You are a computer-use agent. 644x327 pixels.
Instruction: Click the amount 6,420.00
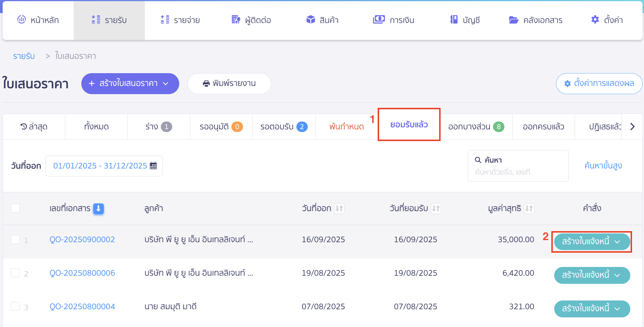[x=518, y=273]
